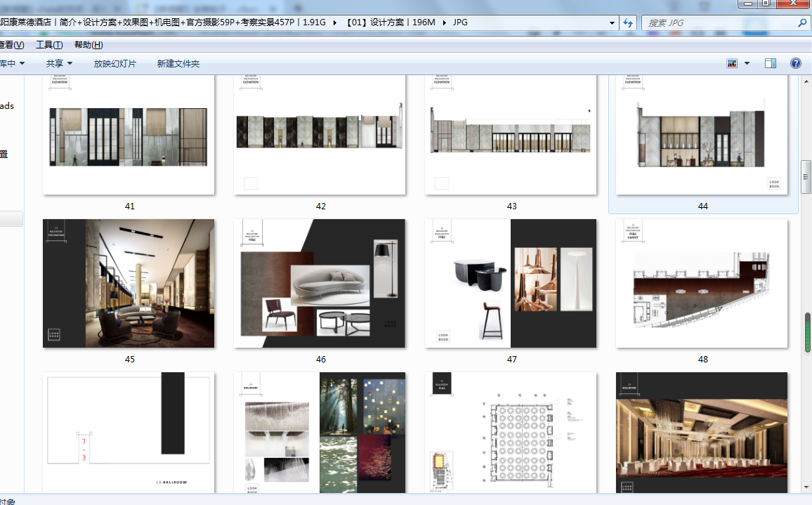812x505 pixels.
Task: Click the file list scroll down arrow
Action: pyautogui.click(x=806, y=487)
